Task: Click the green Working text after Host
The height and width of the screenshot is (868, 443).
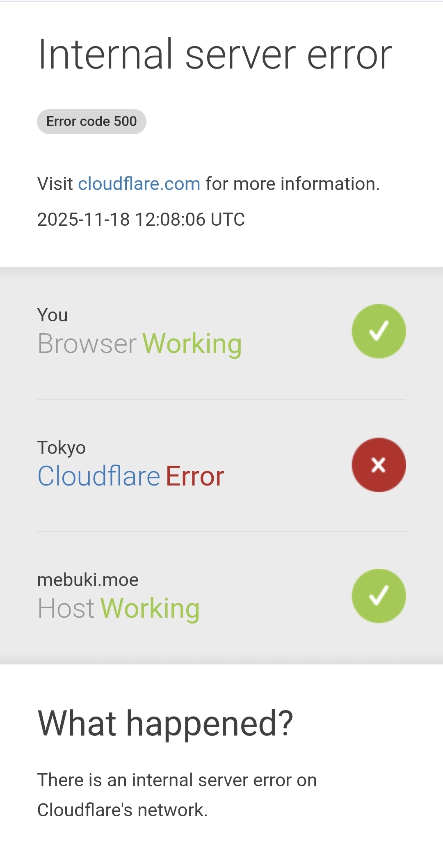Action: click(x=150, y=608)
